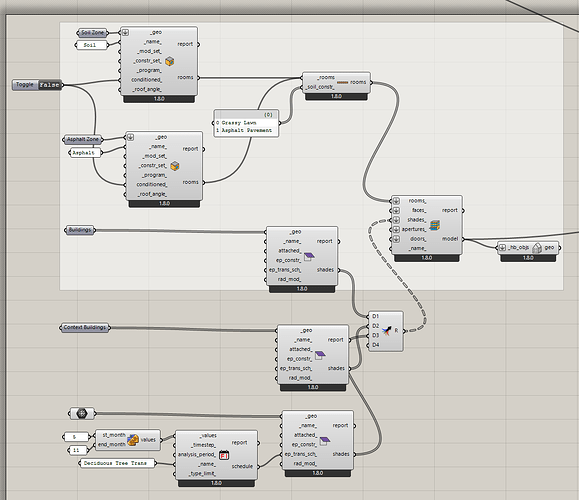Click D2 input on Merge component
579x500 pixels.
(376, 326)
